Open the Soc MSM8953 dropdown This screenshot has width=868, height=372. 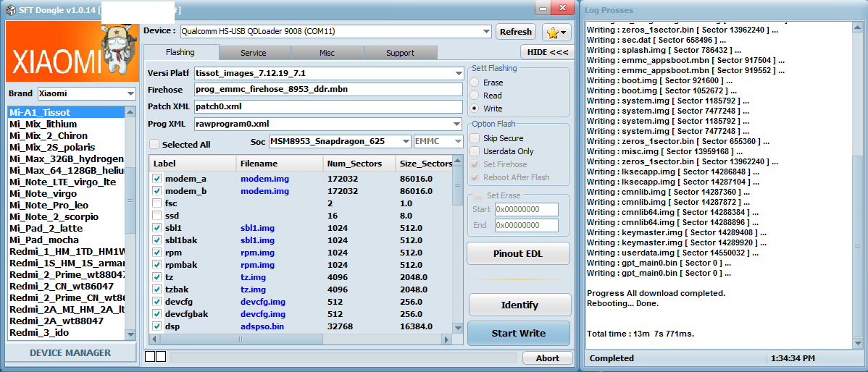pos(340,142)
